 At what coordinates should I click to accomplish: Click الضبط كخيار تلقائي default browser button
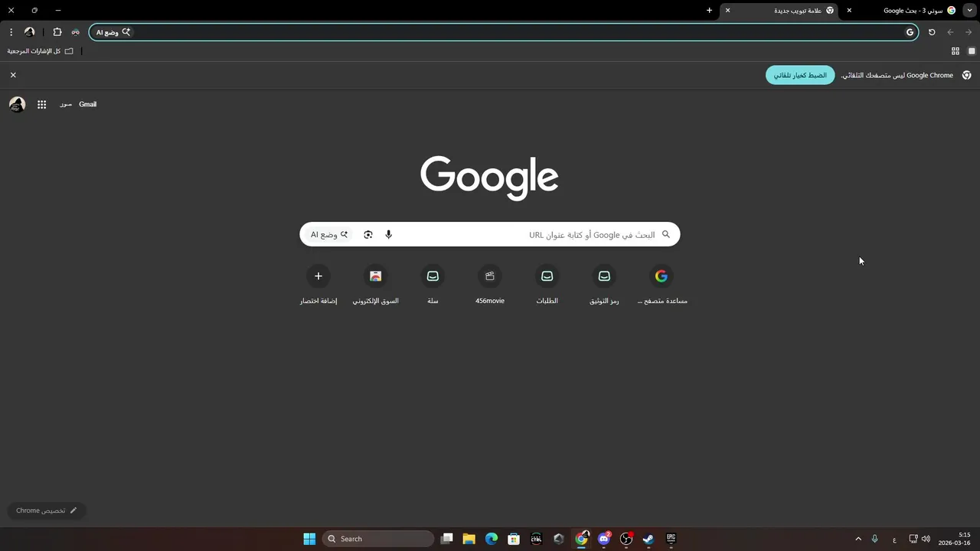pyautogui.click(x=800, y=75)
